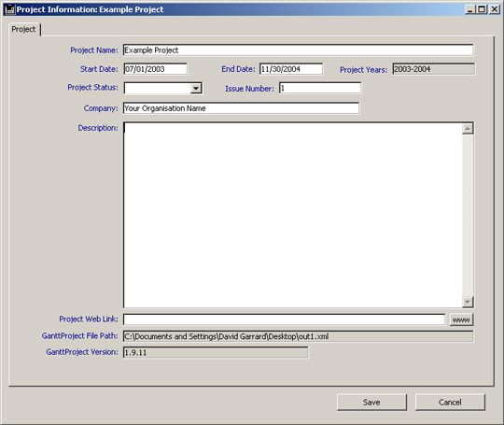
Task: Click the Cancel button
Action: [x=450, y=403]
